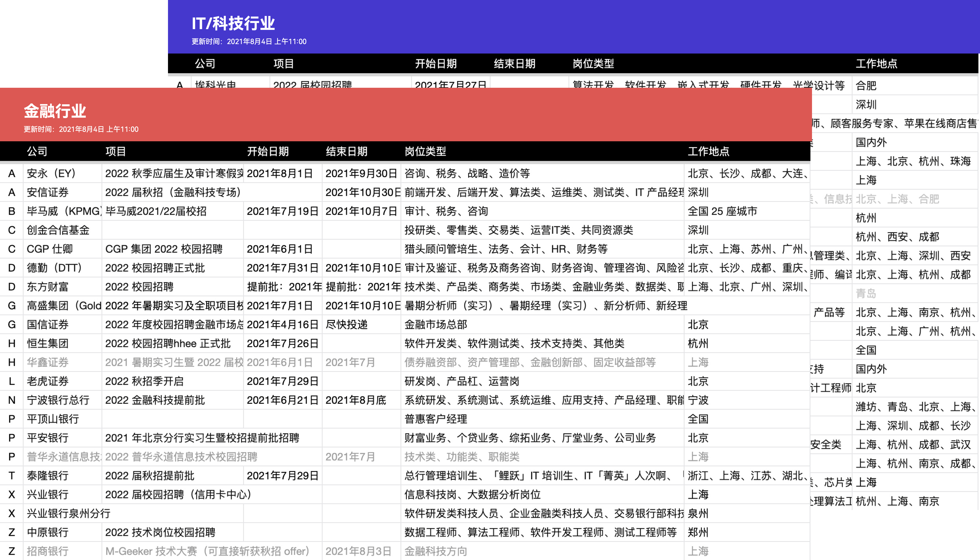Screen dimensions: 980x560
Task: Click the 2022 技术岗位校园招聘 project cell
Action: coord(173,532)
